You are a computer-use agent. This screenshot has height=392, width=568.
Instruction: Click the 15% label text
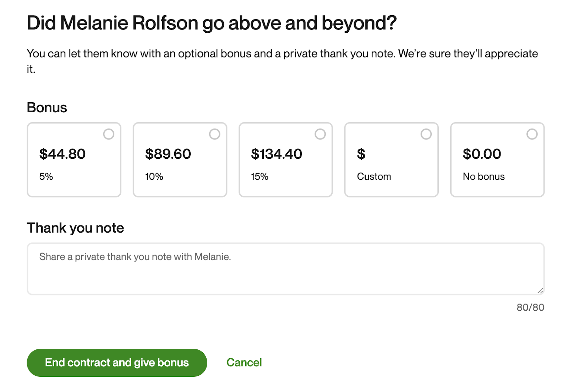pyautogui.click(x=260, y=176)
